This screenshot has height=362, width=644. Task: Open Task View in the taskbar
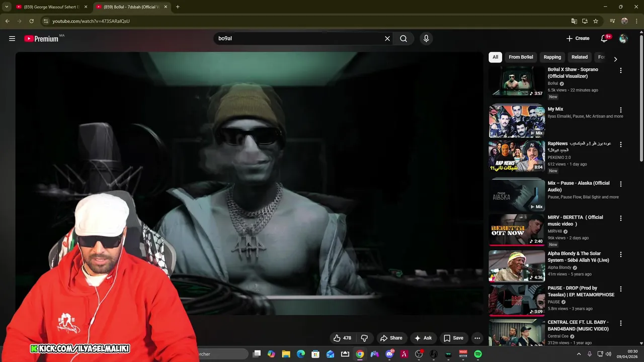point(257,354)
